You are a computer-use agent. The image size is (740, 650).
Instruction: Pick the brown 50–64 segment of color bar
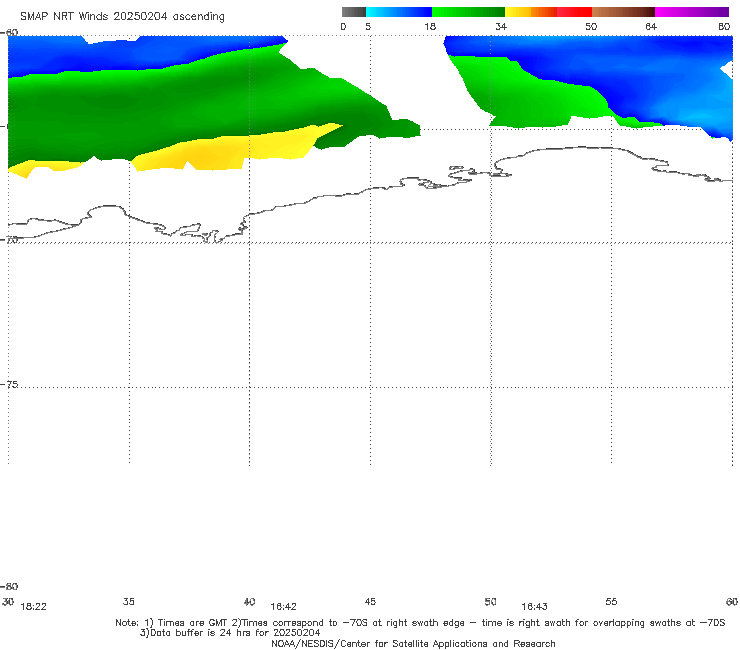(x=623, y=12)
